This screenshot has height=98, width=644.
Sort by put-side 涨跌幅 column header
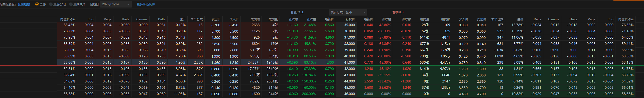(x=387, y=19)
